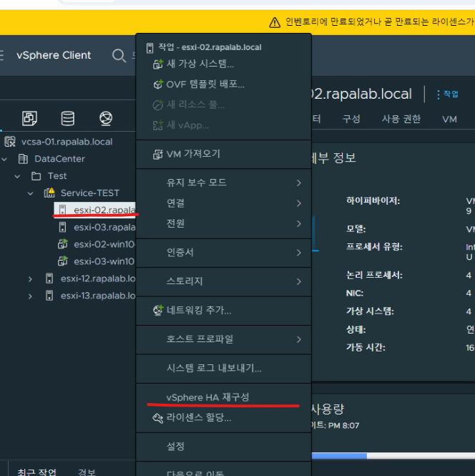Click the OVF 템플릿 배포 menu icon
Viewport: 475px width, 476px height.
157,84
